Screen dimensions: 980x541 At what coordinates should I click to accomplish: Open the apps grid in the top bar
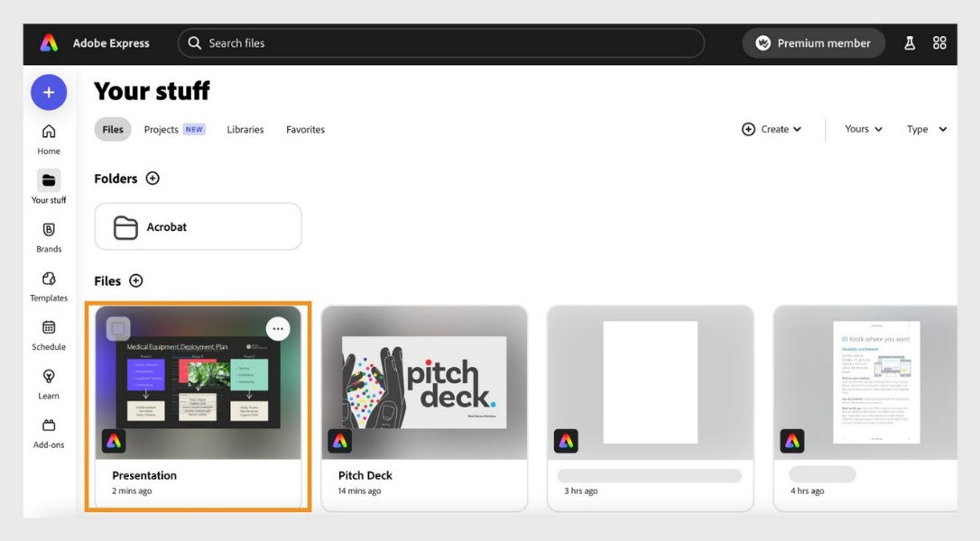[939, 42]
